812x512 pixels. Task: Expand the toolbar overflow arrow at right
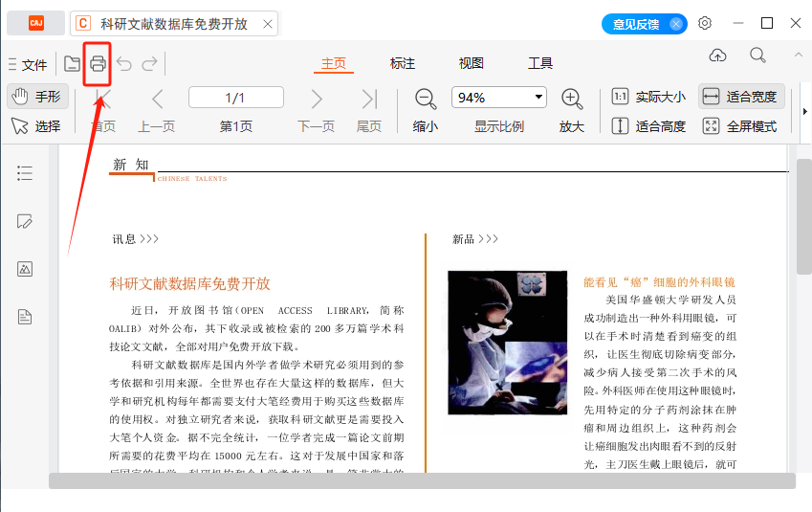point(804,111)
